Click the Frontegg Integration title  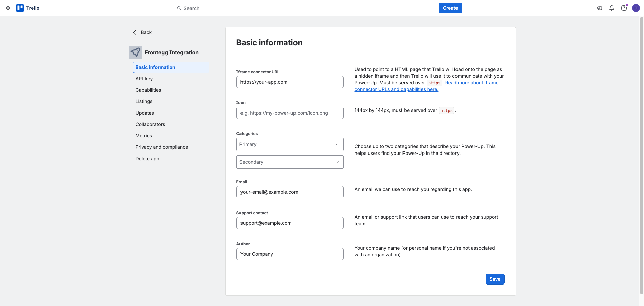coord(171,52)
